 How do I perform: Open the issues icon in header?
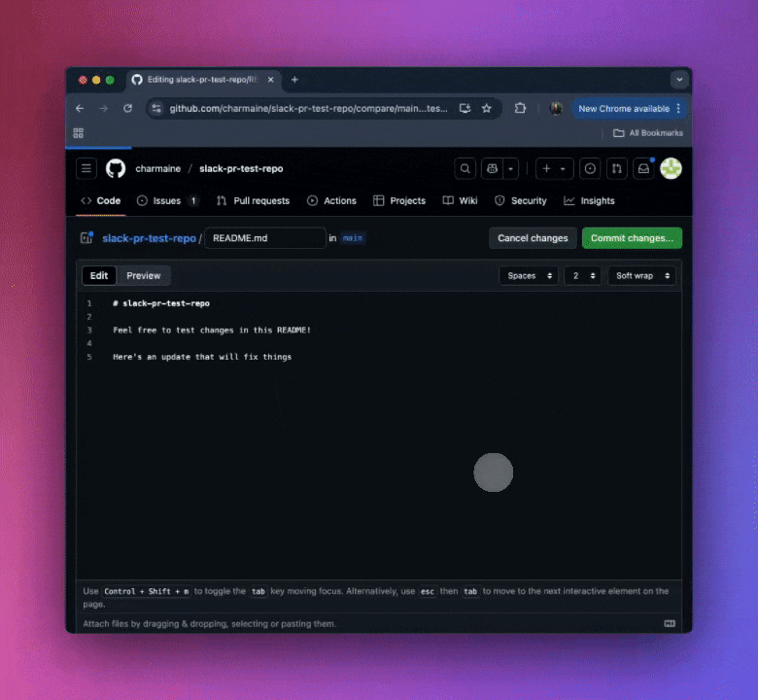(x=590, y=168)
